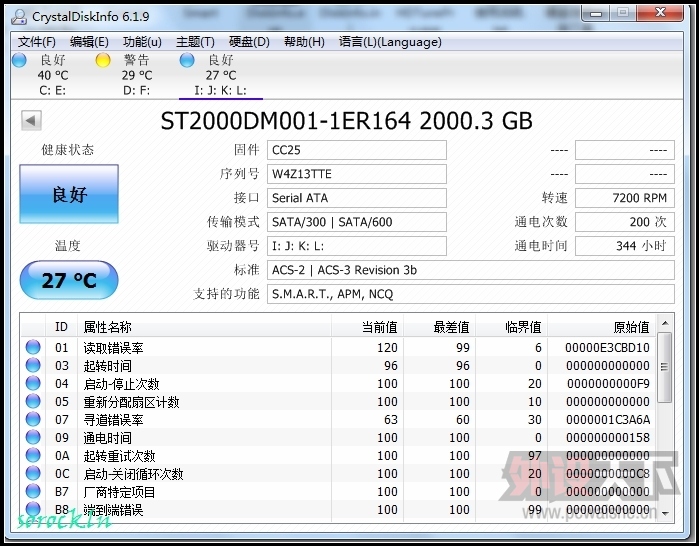This screenshot has width=699, height=546.
Task: Click the 最差值 column header
Action: click(x=440, y=327)
